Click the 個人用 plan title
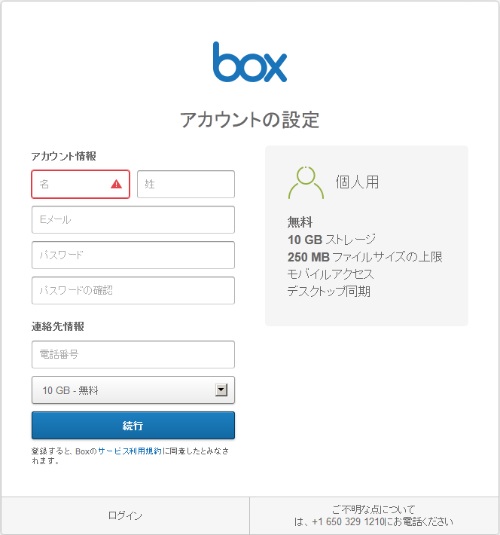The image size is (500, 535). click(357, 182)
